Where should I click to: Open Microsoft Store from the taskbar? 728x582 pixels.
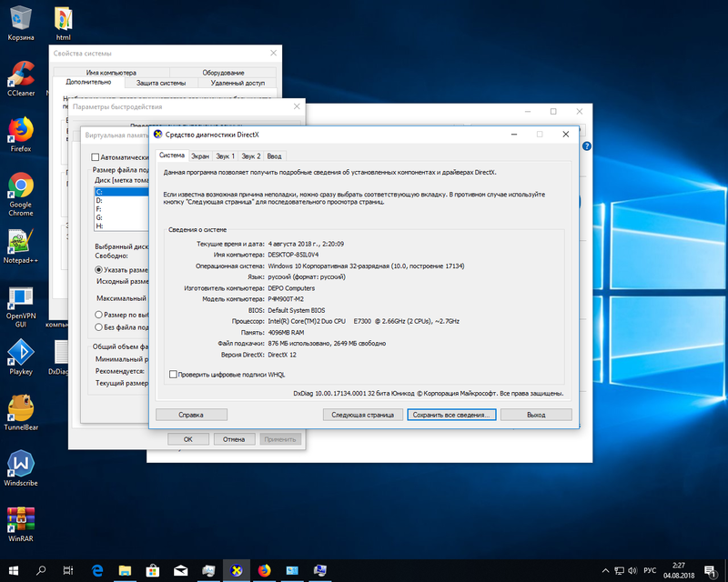point(153,570)
